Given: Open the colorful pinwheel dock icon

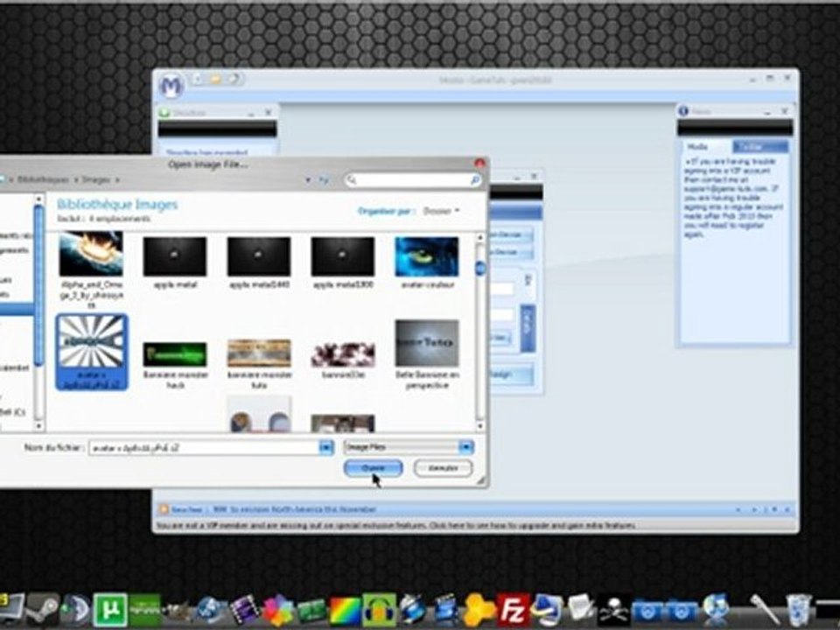Looking at the screenshot, I should click(277, 611).
